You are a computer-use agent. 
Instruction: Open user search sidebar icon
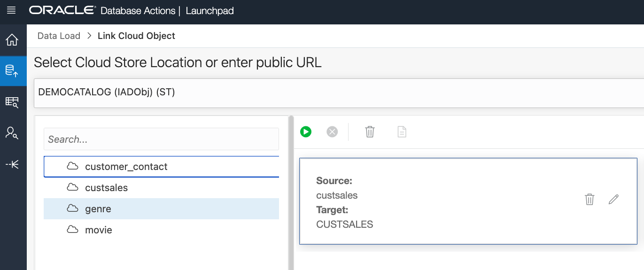pyautogui.click(x=12, y=133)
